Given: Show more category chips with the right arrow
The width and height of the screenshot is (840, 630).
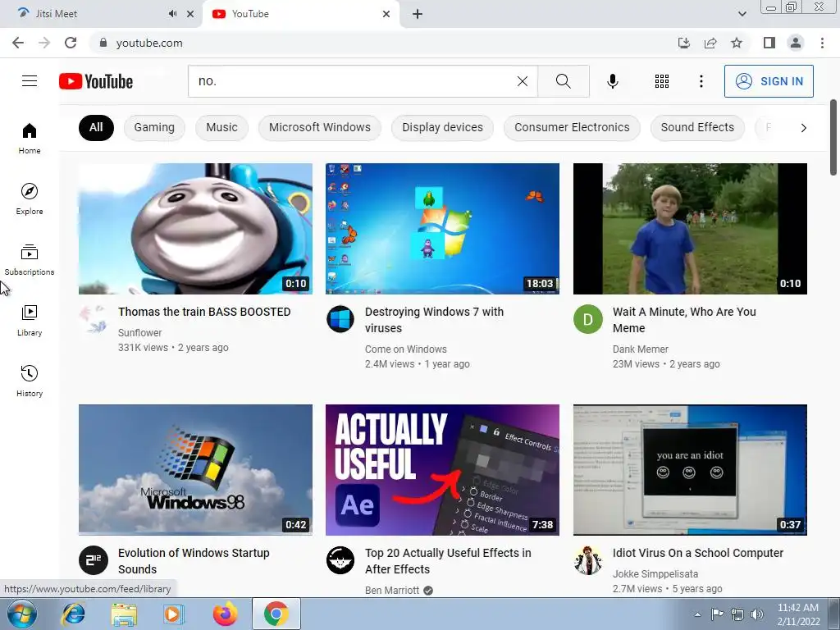Looking at the screenshot, I should [803, 127].
